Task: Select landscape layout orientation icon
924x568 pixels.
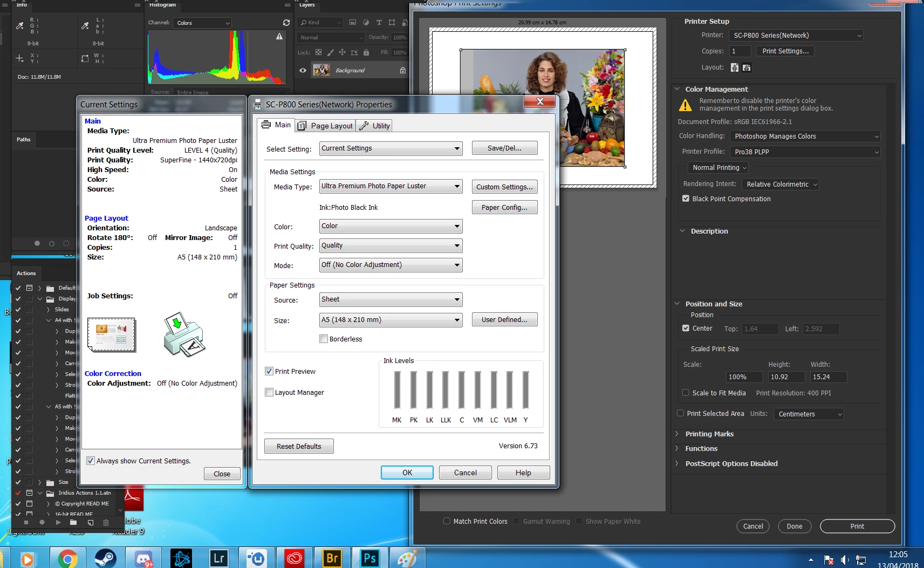Action: [747, 67]
